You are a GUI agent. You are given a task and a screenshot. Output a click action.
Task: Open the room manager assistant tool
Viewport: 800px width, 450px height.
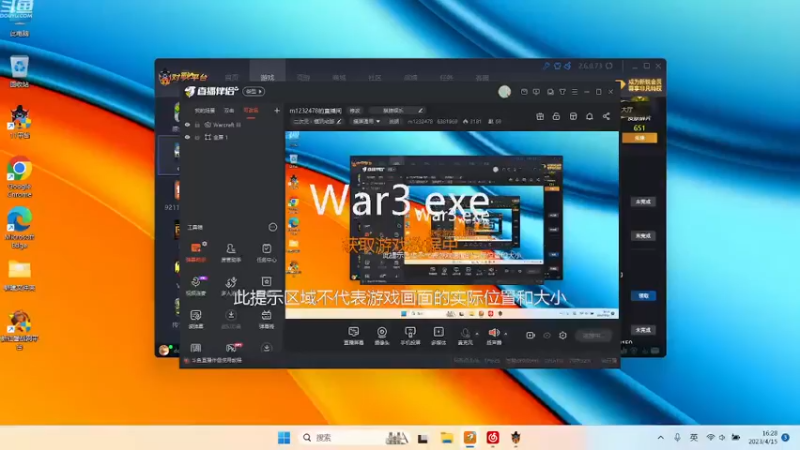point(231,253)
